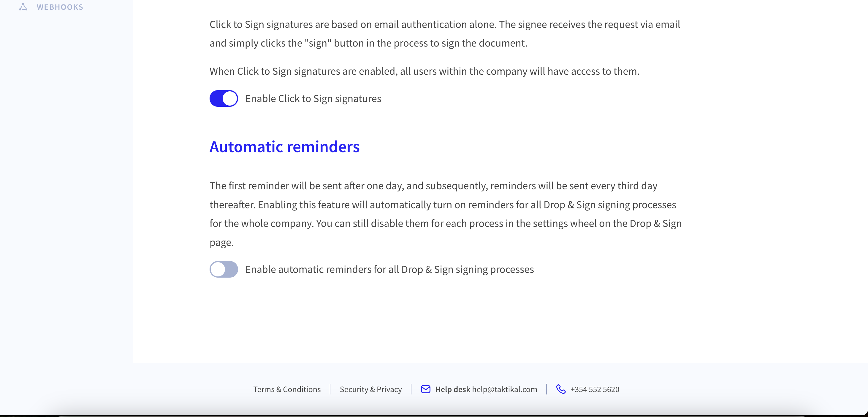Click the "page." text ending the reminders description
The width and height of the screenshot is (868, 417).
[221, 243]
